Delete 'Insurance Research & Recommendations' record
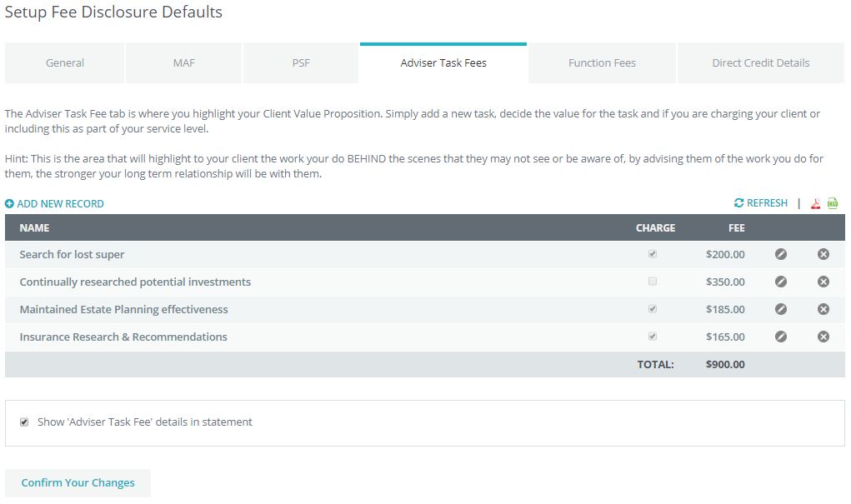 point(823,337)
